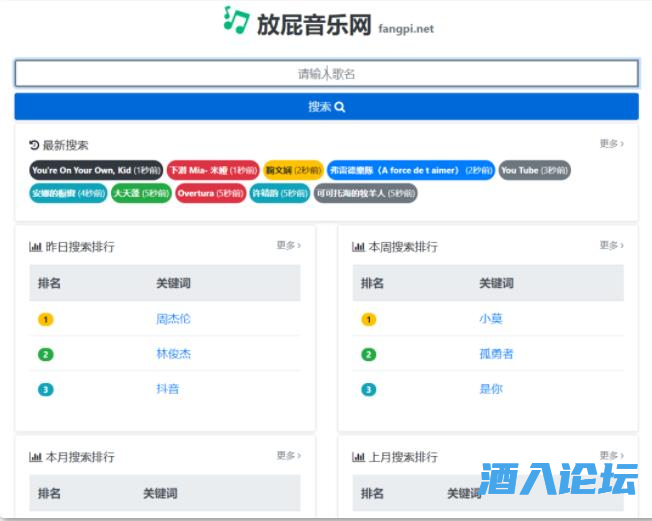Click bar chart icon beside 本周搜索排行
The width and height of the screenshot is (652, 521).
click(359, 247)
